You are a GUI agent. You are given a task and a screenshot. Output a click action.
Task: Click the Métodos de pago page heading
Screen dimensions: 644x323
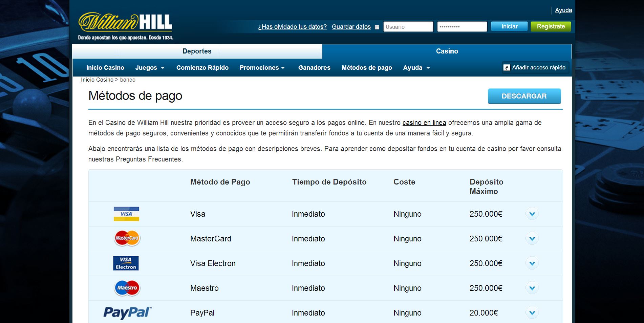pyautogui.click(x=135, y=96)
